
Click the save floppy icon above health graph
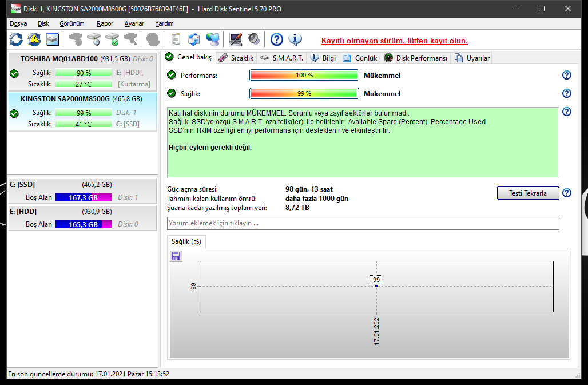coord(176,256)
